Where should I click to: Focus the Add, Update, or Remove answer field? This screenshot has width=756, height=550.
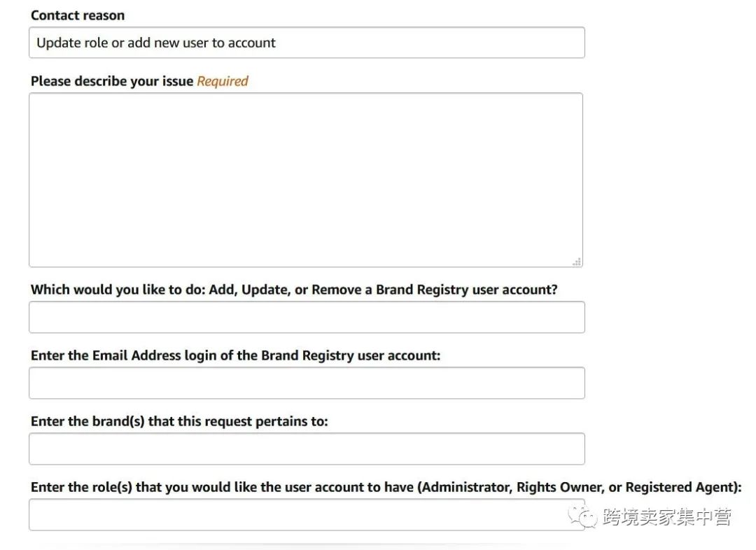click(307, 317)
